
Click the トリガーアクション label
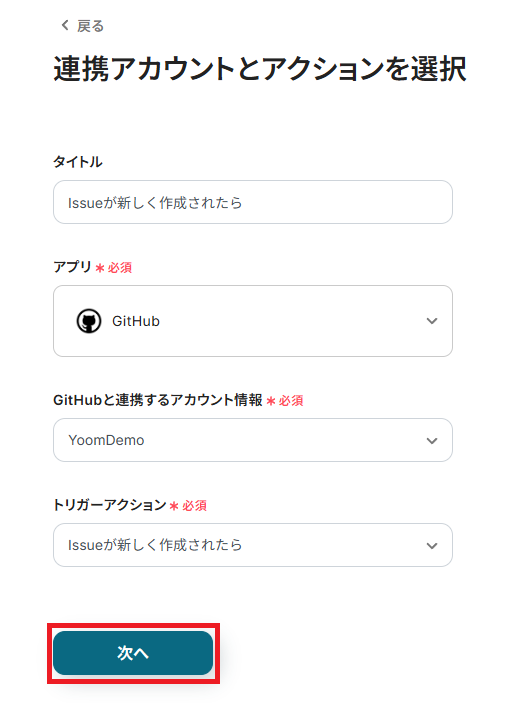point(110,505)
